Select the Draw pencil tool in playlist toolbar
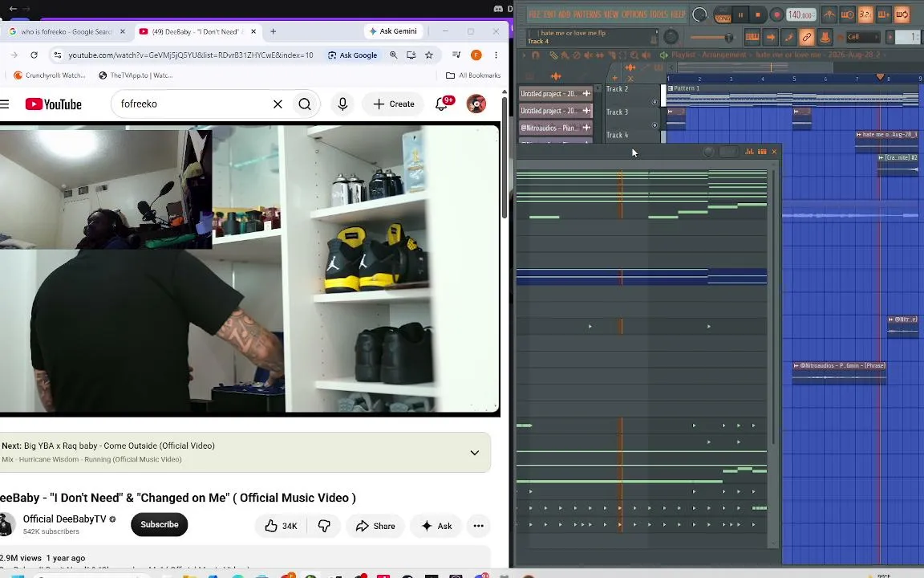The width and height of the screenshot is (924, 578). [554, 55]
